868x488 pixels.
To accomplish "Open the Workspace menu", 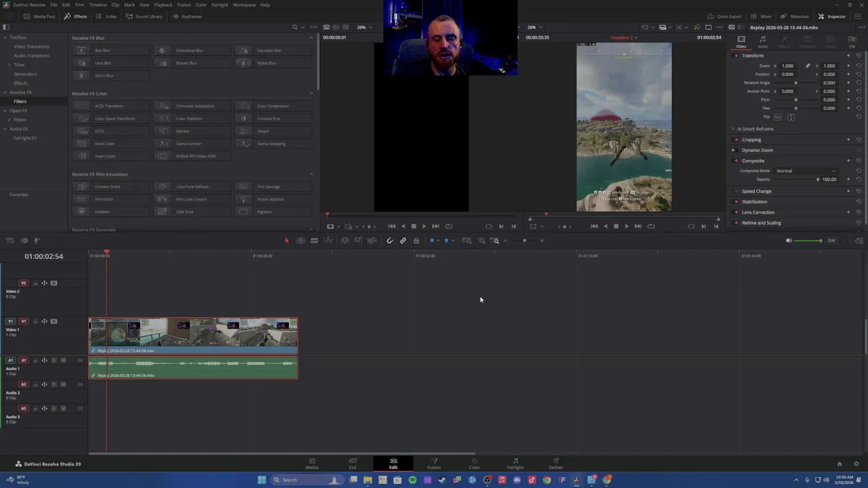I will [244, 5].
